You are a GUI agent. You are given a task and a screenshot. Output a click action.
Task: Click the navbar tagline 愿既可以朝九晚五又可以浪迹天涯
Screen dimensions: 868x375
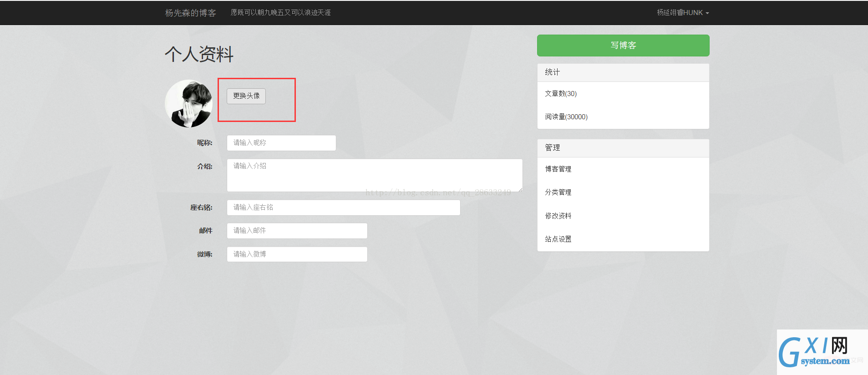[280, 13]
